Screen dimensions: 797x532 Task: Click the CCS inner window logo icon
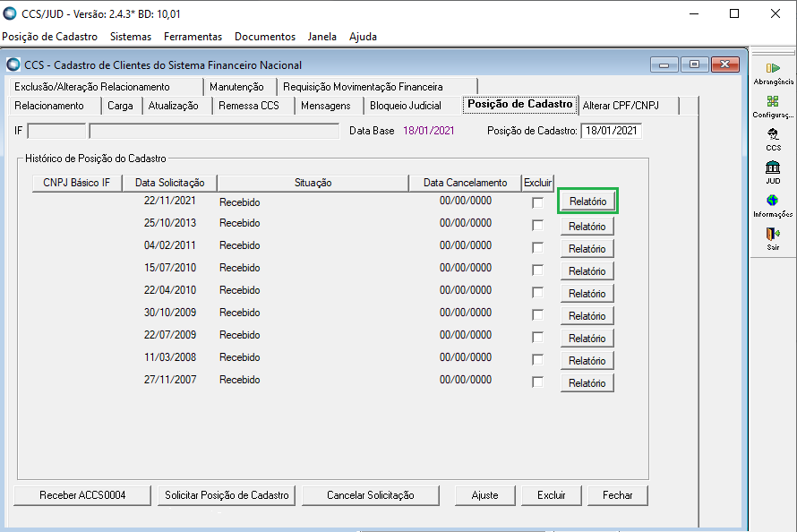point(13,65)
